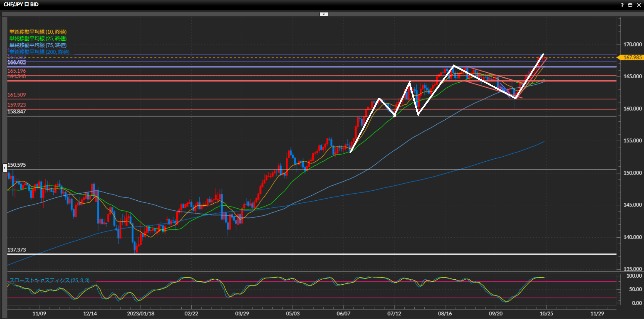Select the 200-period moving average label
This screenshot has width=644, height=319.
(x=39, y=52)
